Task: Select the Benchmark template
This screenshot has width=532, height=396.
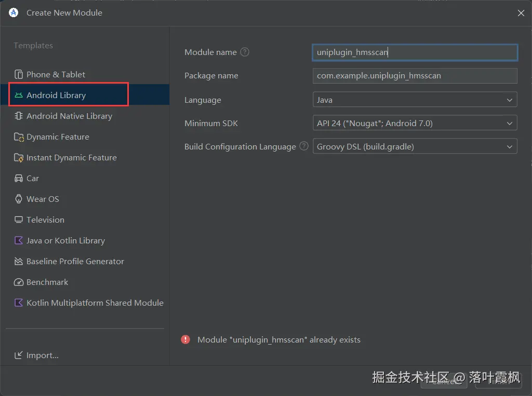Action: pyautogui.click(x=85, y=282)
